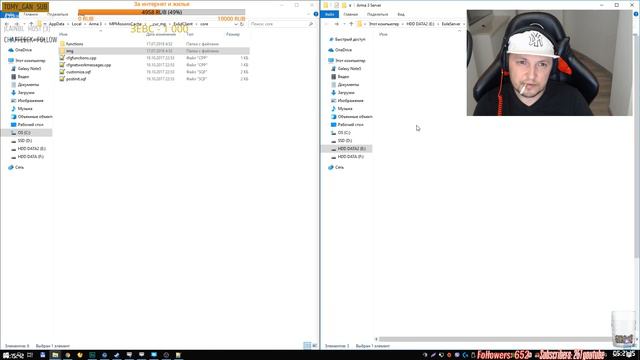Screen dimensions: 640x360
Task: Open Документы in Arma 3 Server window
Action: [x=348, y=84]
